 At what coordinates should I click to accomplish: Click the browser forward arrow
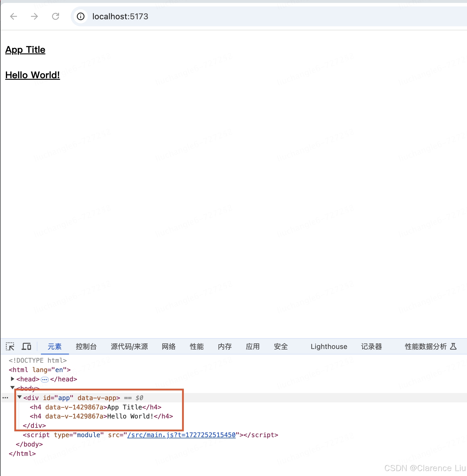coord(34,16)
